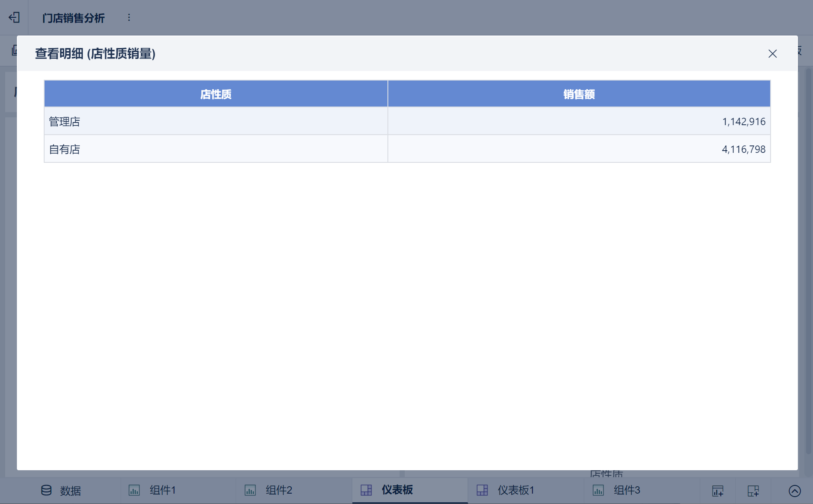Switch to the 仪表板1 tab
The height and width of the screenshot is (504, 813).
click(x=526, y=491)
